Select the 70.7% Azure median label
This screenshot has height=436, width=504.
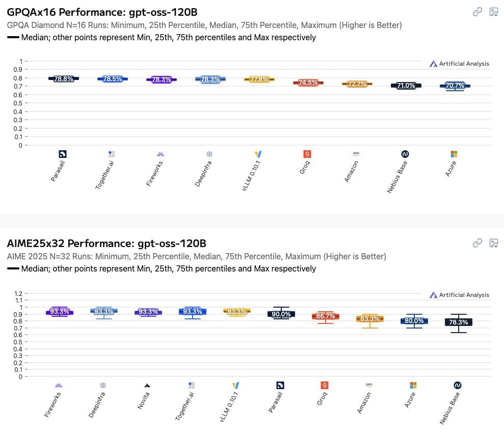coord(455,86)
